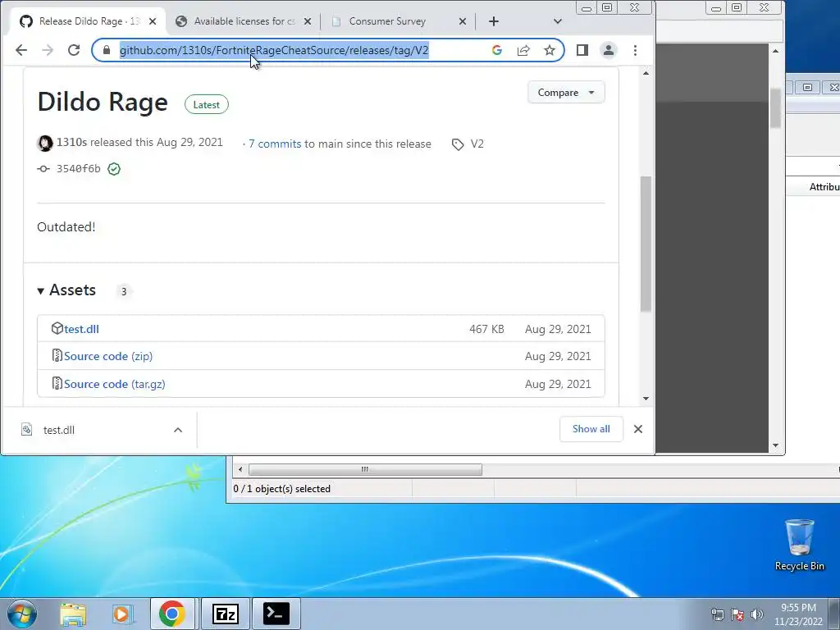Open Windows Media Player from taskbar
The image size is (840, 630).
pyautogui.click(x=121, y=614)
